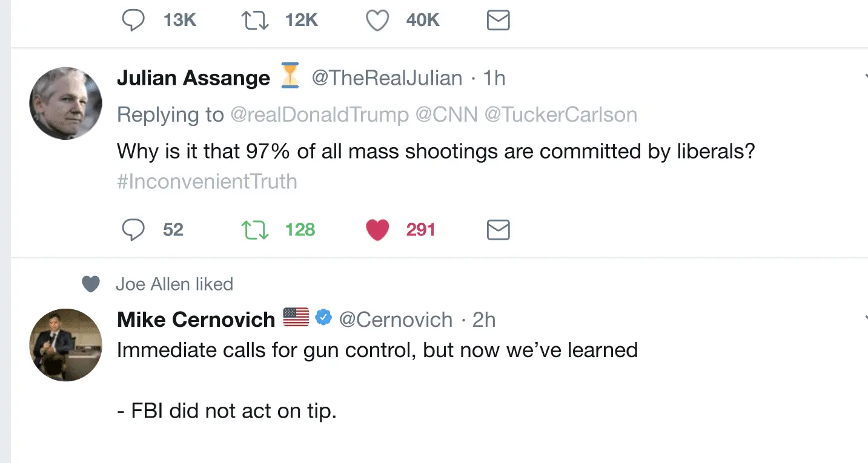Image resolution: width=868 pixels, height=463 pixels.
Task: Open the @TuckerCarlson mention link
Action: [x=561, y=115]
